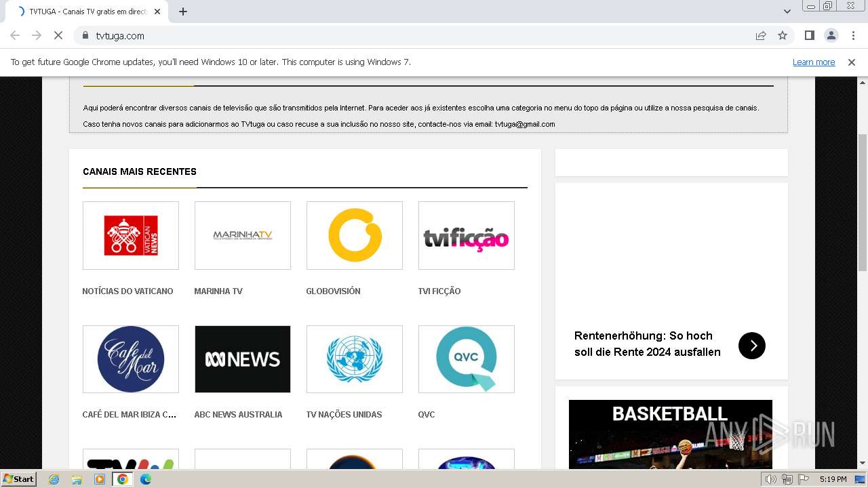Open the Café del Mar channel logo
Viewport: 868px width, 488px height.
coord(131,359)
